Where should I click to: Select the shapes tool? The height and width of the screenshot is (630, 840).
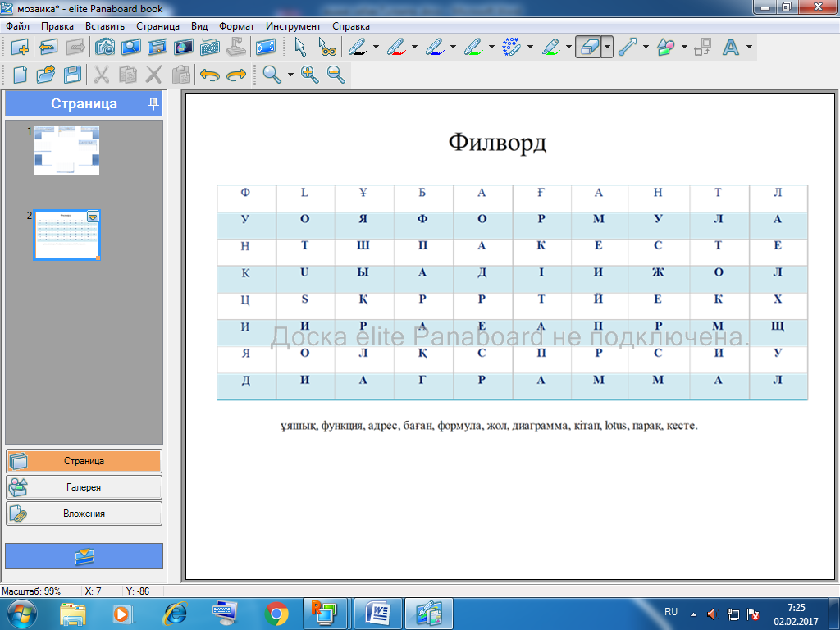666,48
